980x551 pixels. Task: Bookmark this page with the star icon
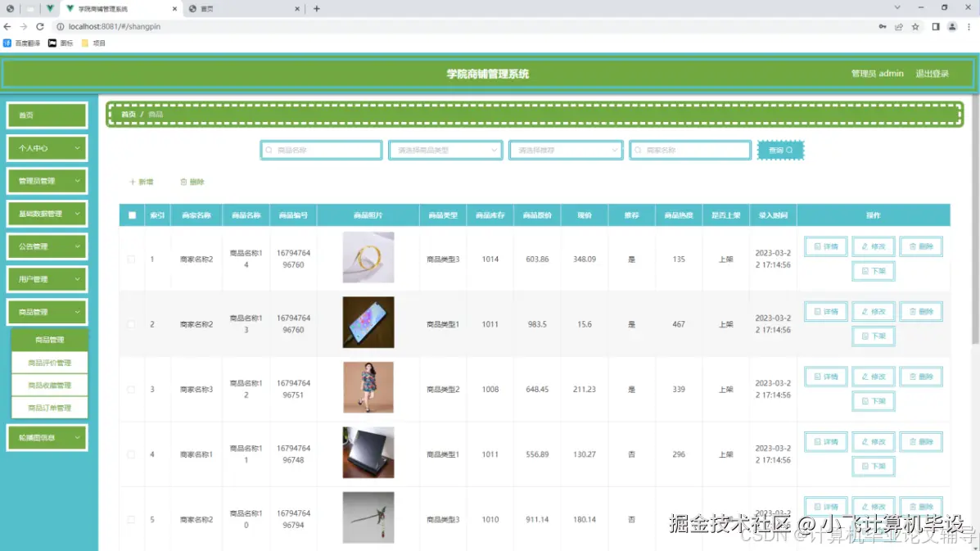coord(915,27)
